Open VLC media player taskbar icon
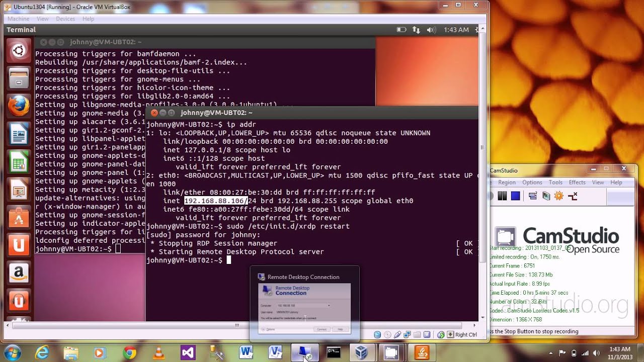This screenshot has width=644, height=362. point(158,353)
